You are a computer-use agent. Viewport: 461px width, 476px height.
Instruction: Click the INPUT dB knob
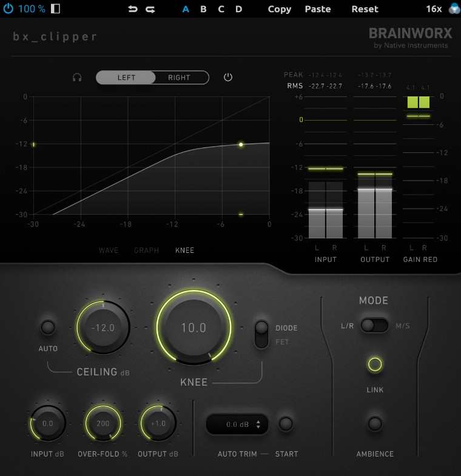click(48, 423)
